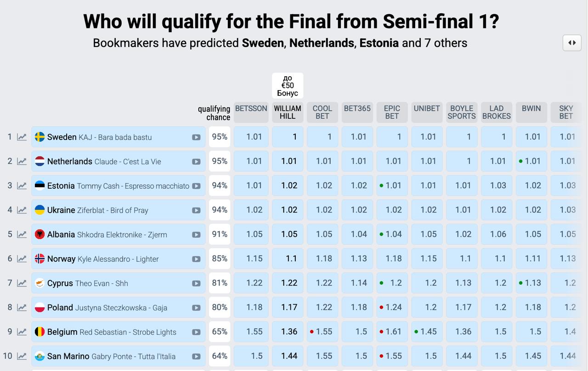Play the video for Estonia's Espresso macchiato
The width and height of the screenshot is (588, 371).
tap(196, 186)
